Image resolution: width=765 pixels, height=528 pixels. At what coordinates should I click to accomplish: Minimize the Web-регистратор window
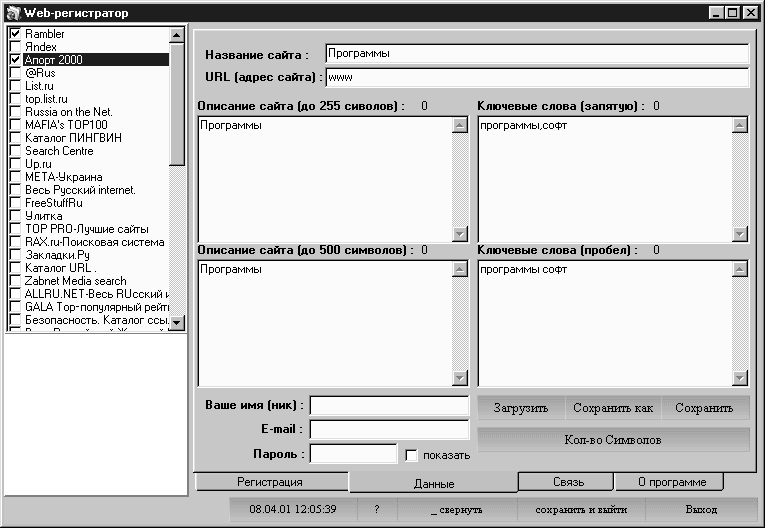point(716,13)
